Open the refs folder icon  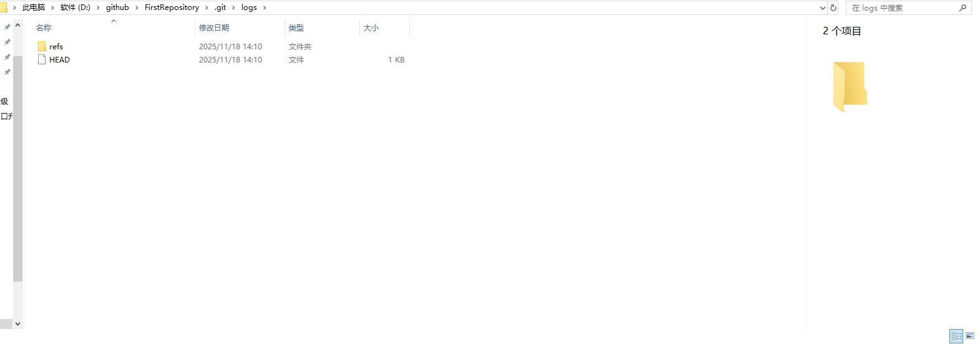point(42,46)
